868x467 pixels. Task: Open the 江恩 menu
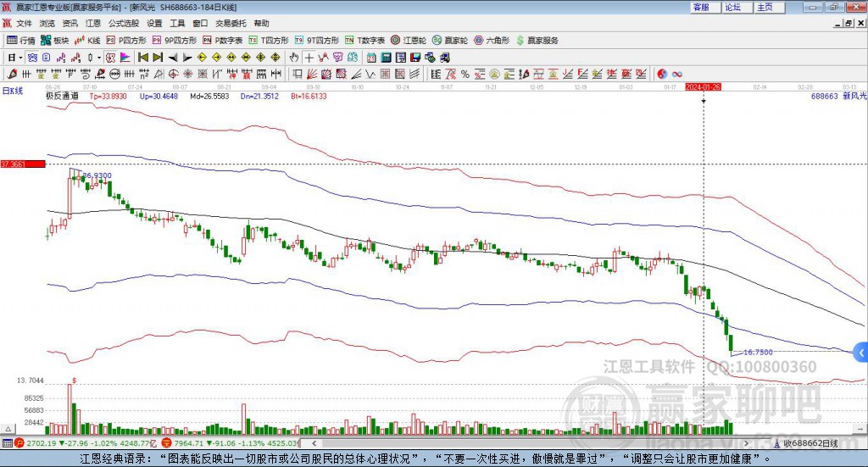pyautogui.click(x=93, y=23)
